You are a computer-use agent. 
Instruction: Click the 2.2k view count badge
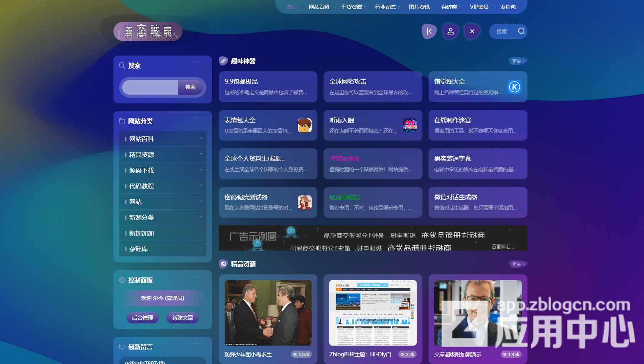coord(407,354)
